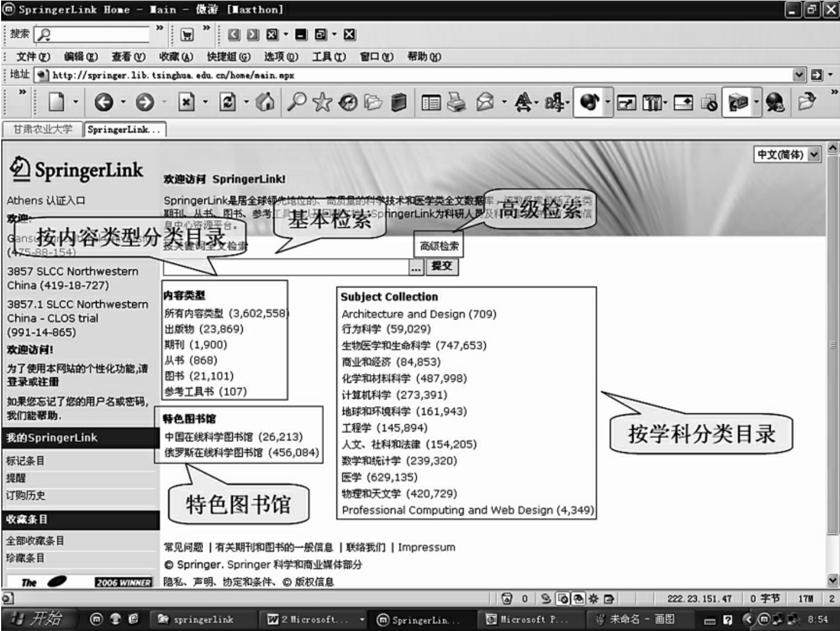Expand the refresh button dropdown arrow
Viewport: 840px width, 631px height.
247,102
